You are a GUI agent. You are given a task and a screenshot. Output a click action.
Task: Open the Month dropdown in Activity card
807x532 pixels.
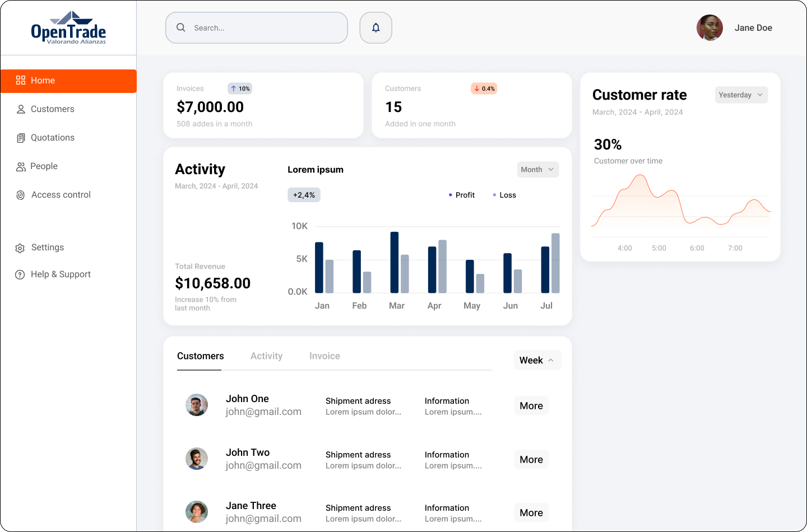pos(537,170)
